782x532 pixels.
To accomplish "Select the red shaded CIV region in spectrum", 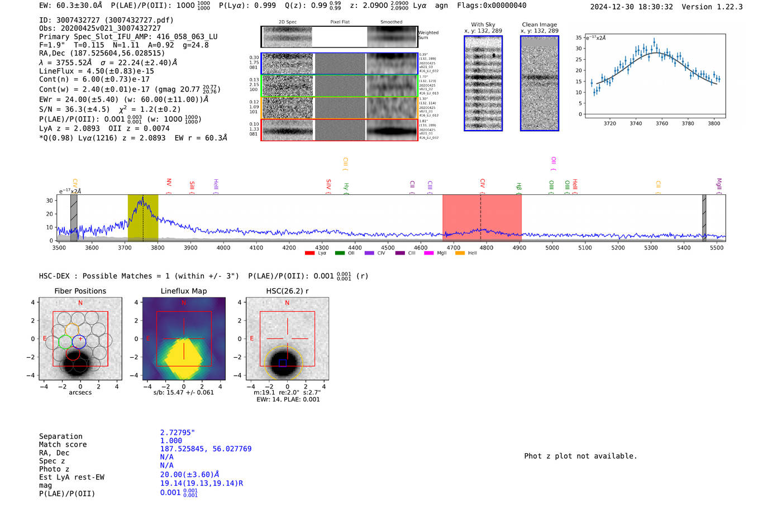I will click(x=482, y=218).
